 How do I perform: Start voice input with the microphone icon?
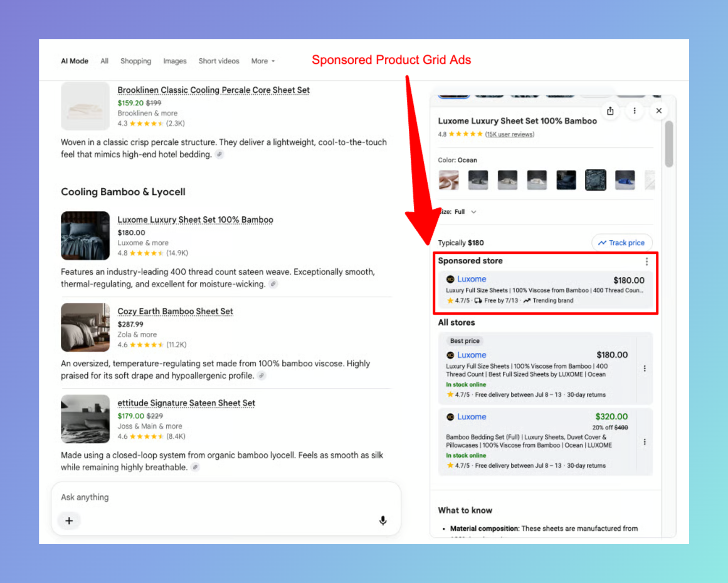tap(382, 521)
